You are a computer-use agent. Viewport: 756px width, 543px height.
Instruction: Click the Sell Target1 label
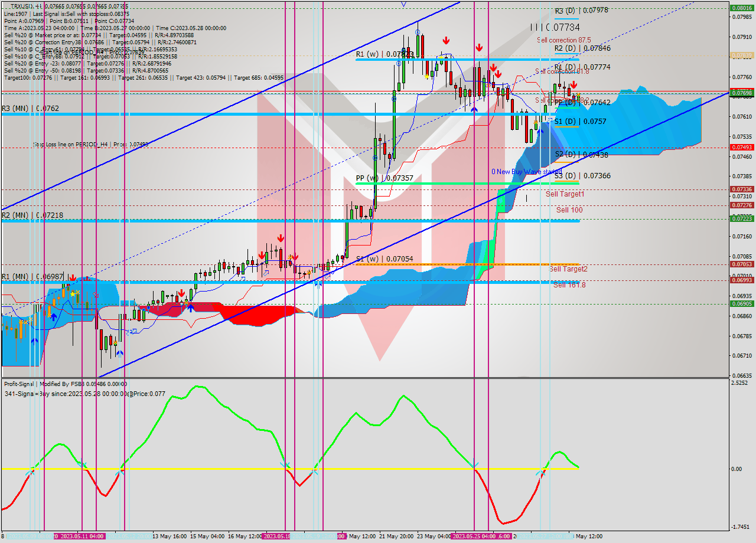click(x=565, y=194)
